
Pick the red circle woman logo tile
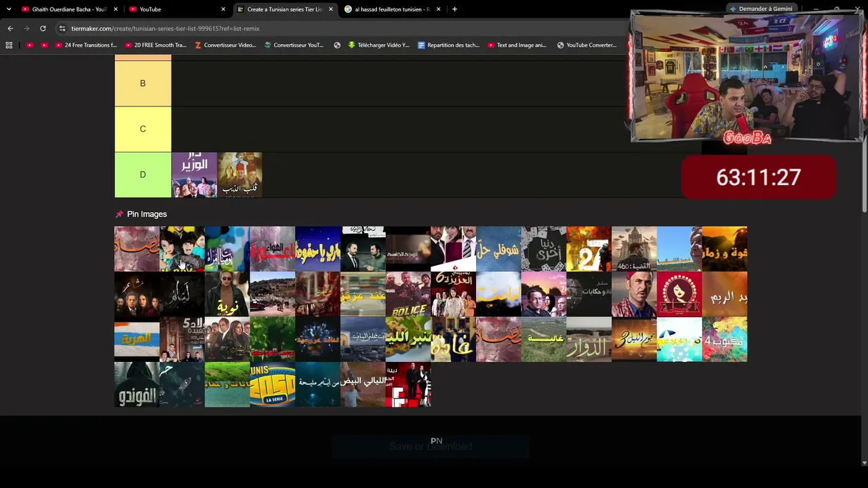679,294
